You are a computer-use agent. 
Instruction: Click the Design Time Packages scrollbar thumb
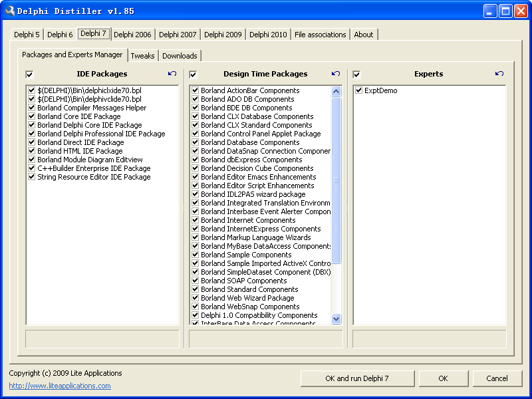coord(336,180)
